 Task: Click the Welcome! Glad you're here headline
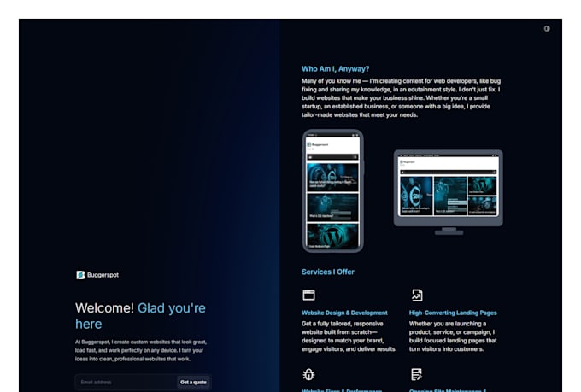coord(140,316)
